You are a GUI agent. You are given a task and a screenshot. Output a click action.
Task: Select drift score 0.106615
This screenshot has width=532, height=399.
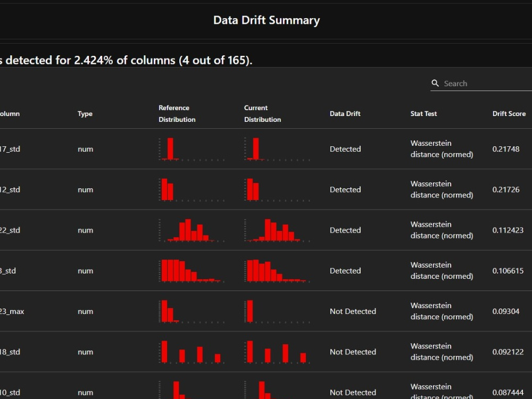508,271
